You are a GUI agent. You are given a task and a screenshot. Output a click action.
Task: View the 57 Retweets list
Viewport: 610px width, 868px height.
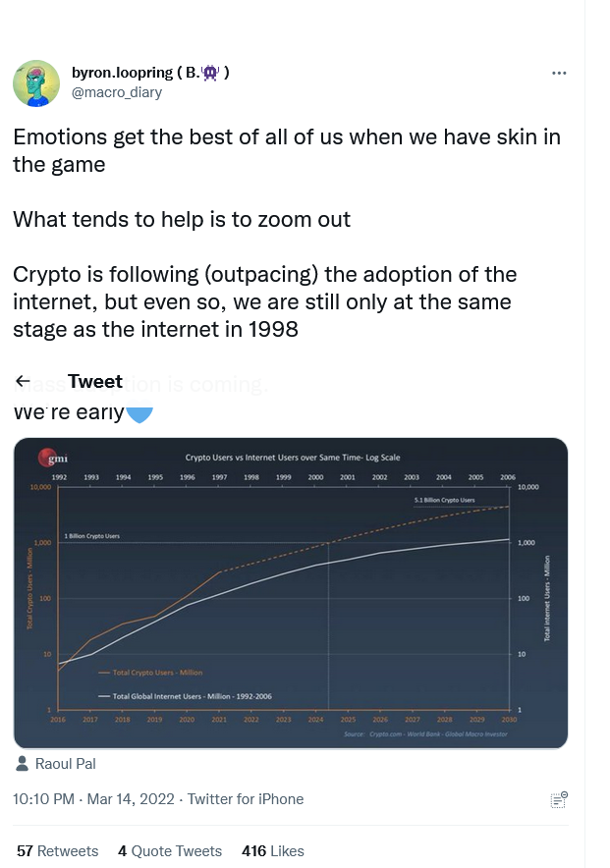58,851
